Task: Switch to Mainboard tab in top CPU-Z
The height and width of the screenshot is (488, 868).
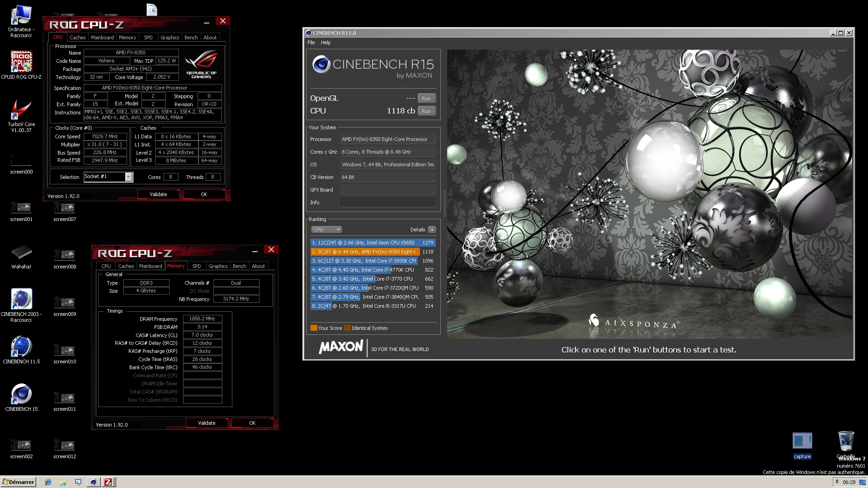Action: 102,38
